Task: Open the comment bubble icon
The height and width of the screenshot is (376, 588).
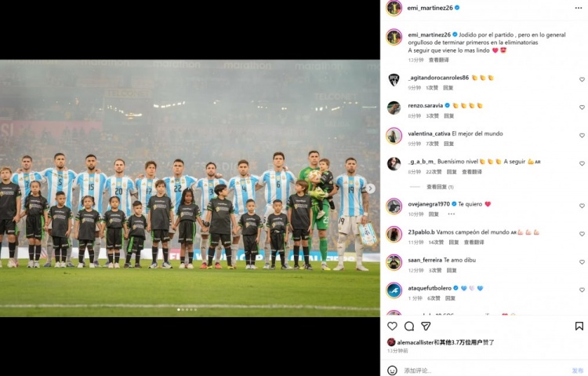Action: pos(409,326)
